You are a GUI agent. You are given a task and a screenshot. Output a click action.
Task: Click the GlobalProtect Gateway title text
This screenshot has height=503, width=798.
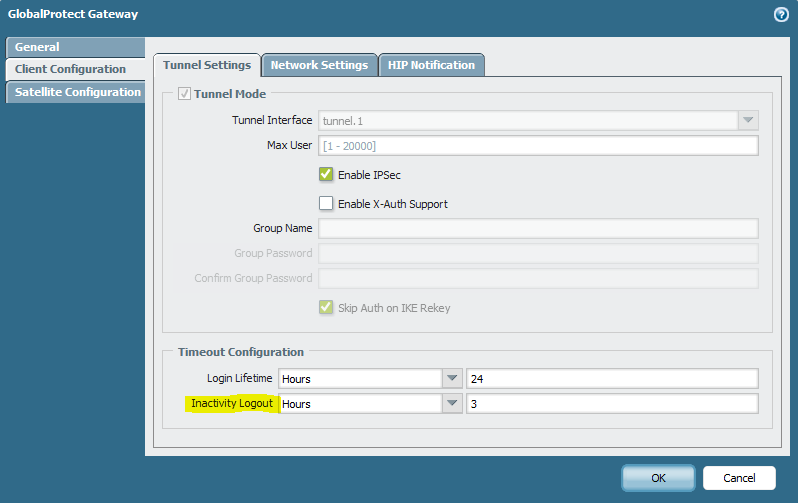tap(73, 14)
